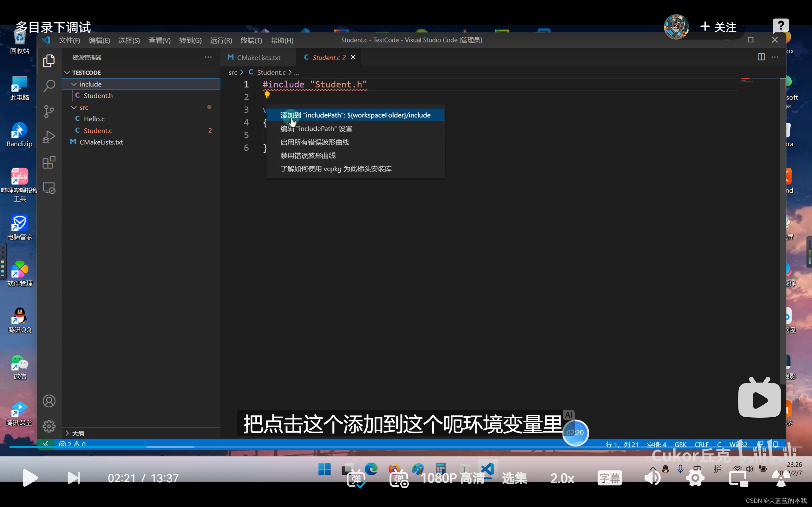Toggle subtitles with the 字幕 button

pos(609,478)
